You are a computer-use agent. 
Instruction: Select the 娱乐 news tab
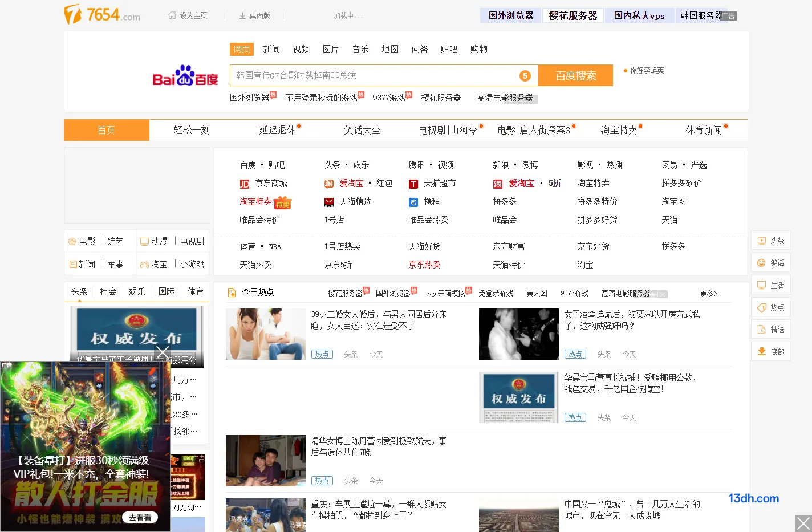tap(137, 291)
